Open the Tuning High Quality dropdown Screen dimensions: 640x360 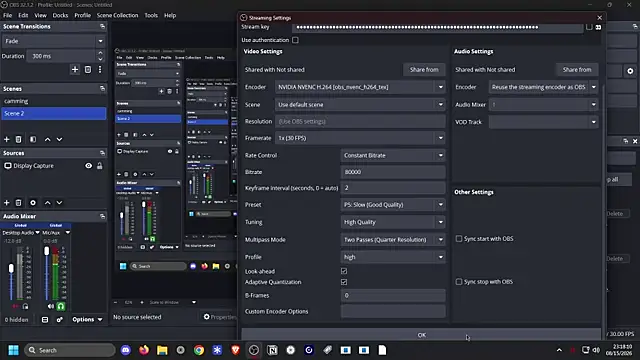click(393, 222)
